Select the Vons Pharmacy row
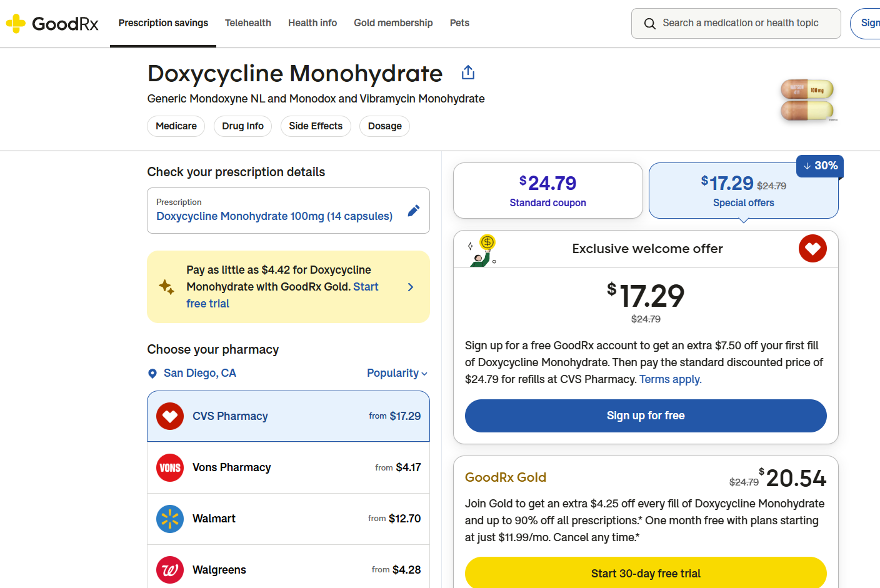The image size is (880, 588). [288, 467]
